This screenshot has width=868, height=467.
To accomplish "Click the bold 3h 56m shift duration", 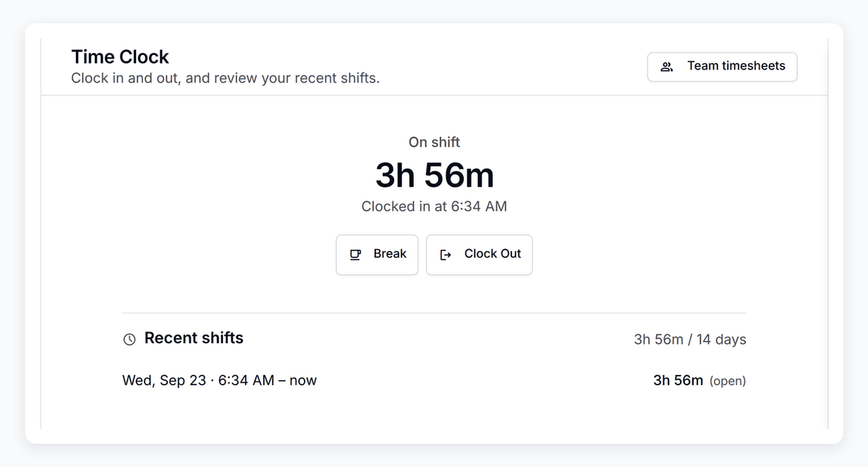I will (x=678, y=380).
